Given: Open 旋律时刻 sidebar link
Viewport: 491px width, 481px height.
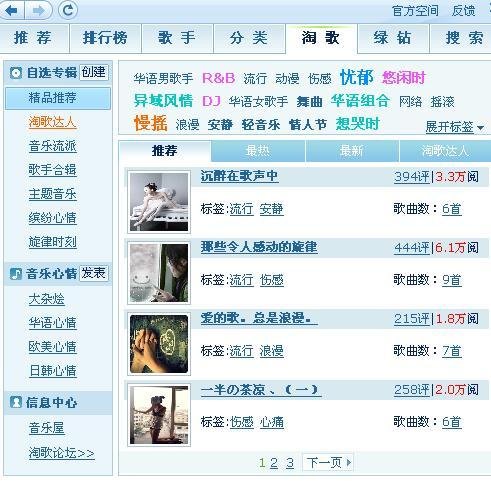Looking at the screenshot, I should pos(52,242).
